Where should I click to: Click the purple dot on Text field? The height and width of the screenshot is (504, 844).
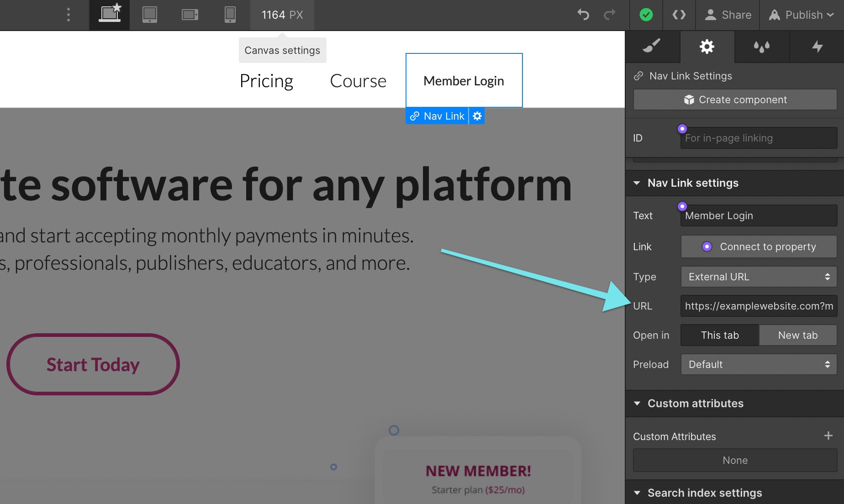[682, 206]
